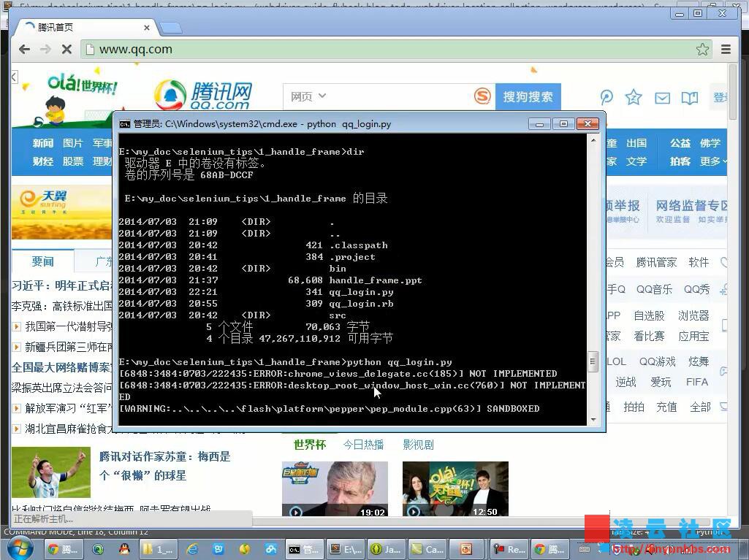Image resolution: width=749 pixels, height=560 pixels.
Task: Click the 搜狗搜索 search button
Action: coord(528,97)
